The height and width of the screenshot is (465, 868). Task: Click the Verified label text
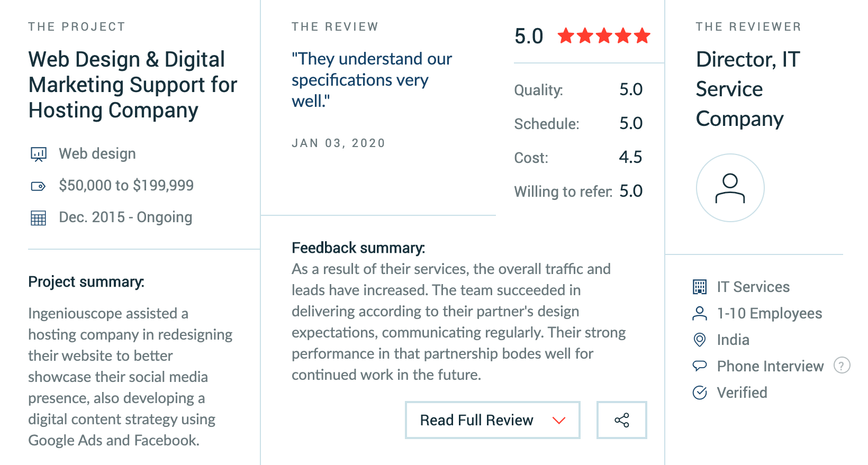coord(742,393)
